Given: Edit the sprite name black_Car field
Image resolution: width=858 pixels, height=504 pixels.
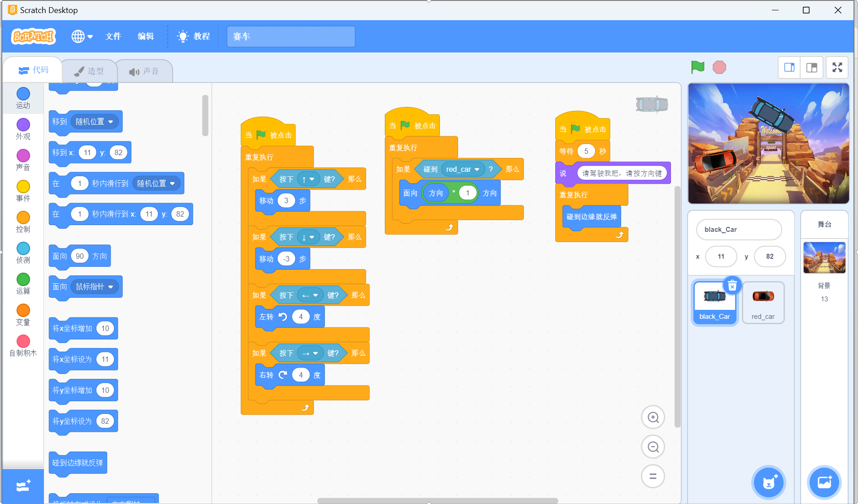Looking at the screenshot, I should pos(739,230).
